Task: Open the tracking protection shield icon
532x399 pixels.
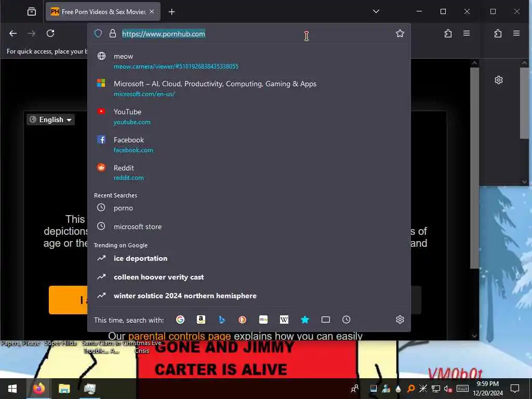Action: pos(98,33)
